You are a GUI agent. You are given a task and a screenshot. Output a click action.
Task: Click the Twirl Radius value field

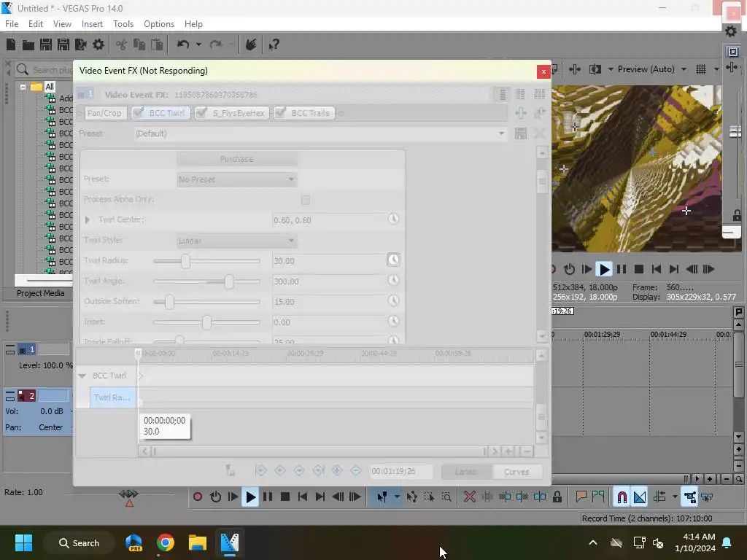coord(329,261)
